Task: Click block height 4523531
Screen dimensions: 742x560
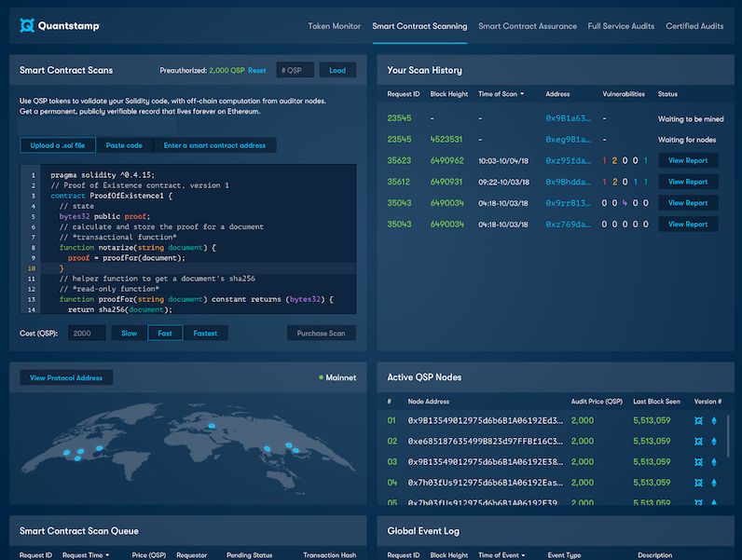Action: pyautogui.click(x=446, y=140)
